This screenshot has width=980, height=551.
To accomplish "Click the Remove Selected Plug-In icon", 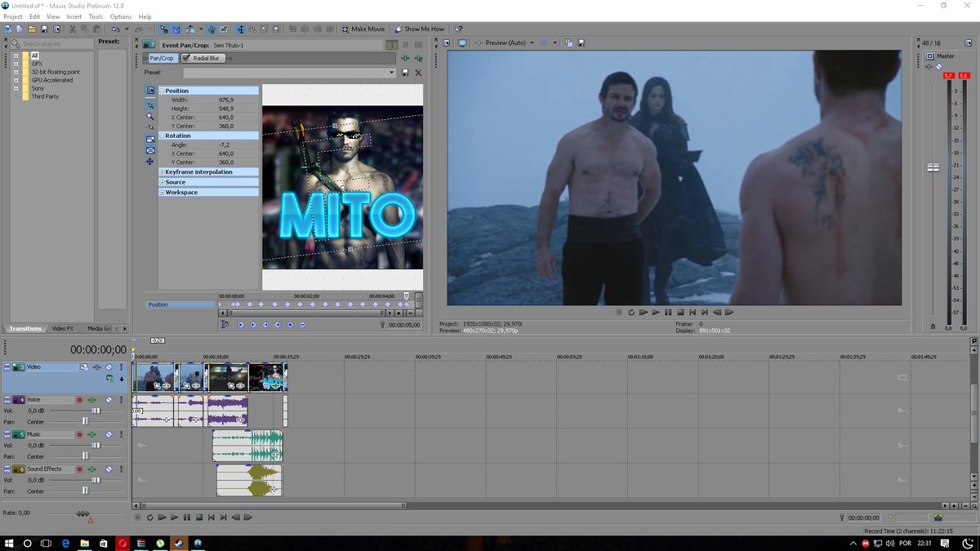I will coord(419,59).
